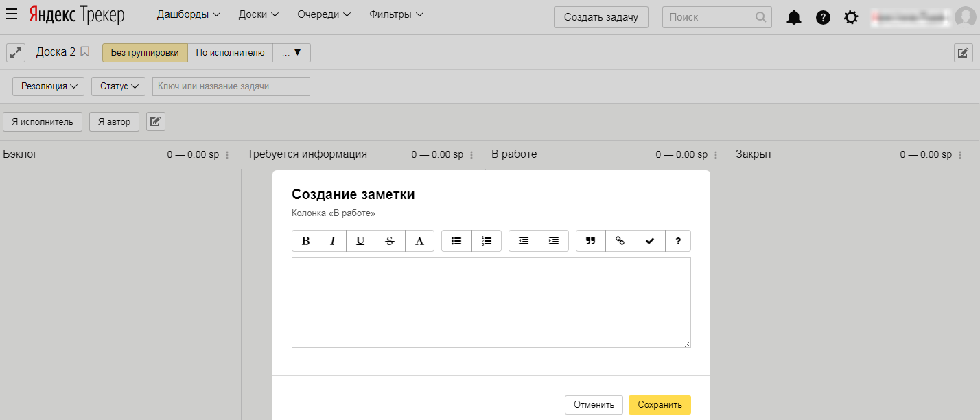This screenshot has width=980, height=420.
Task: Open the Дашборды menu
Action: click(x=188, y=14)
